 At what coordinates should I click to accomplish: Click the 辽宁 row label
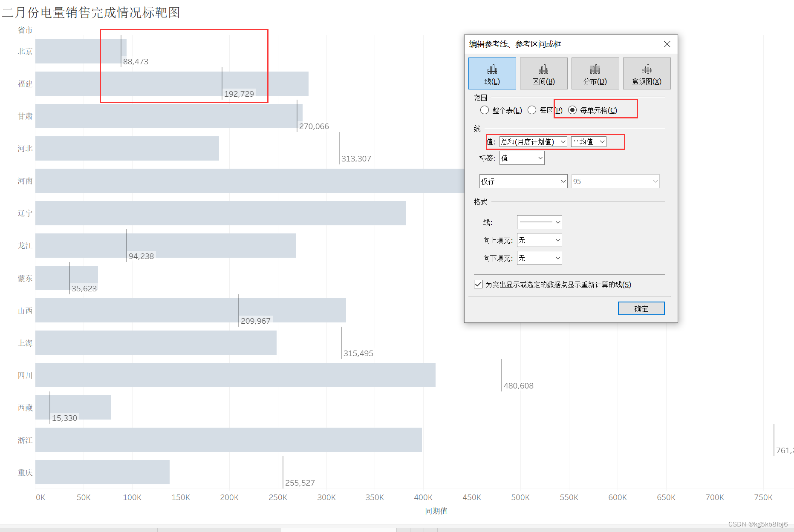(25, 213)
